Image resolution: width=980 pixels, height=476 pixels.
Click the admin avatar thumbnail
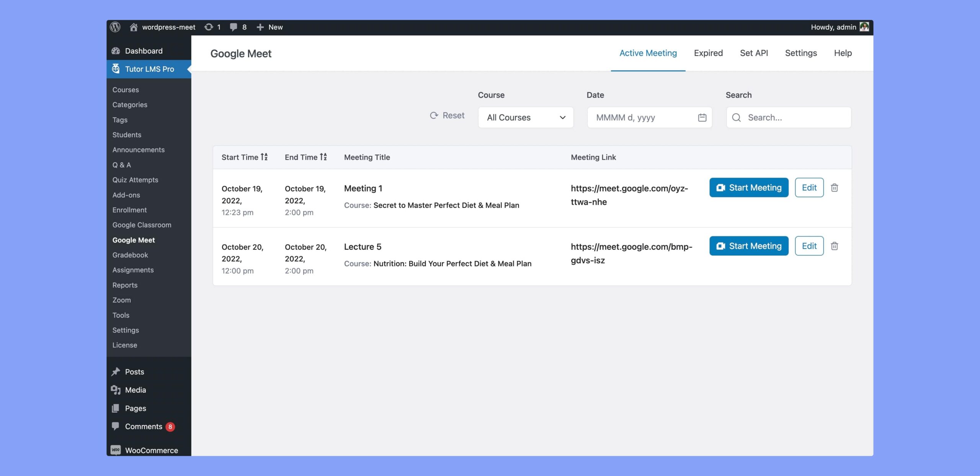(864, 27)
